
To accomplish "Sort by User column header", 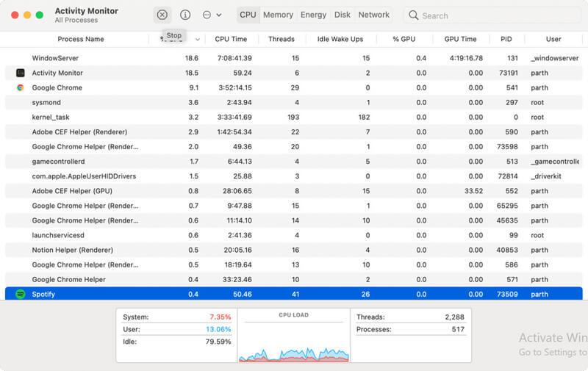I will (553, 39).
